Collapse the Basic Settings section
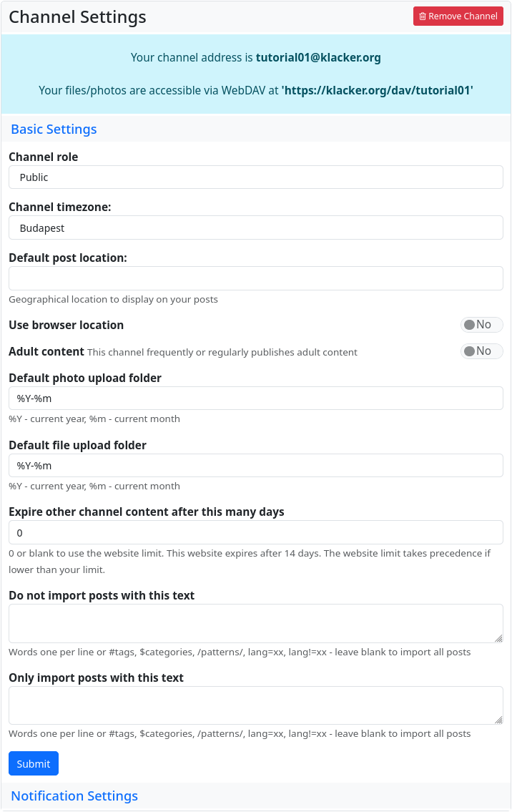This screenshot has width=512, height=812. tap(54, 129)
